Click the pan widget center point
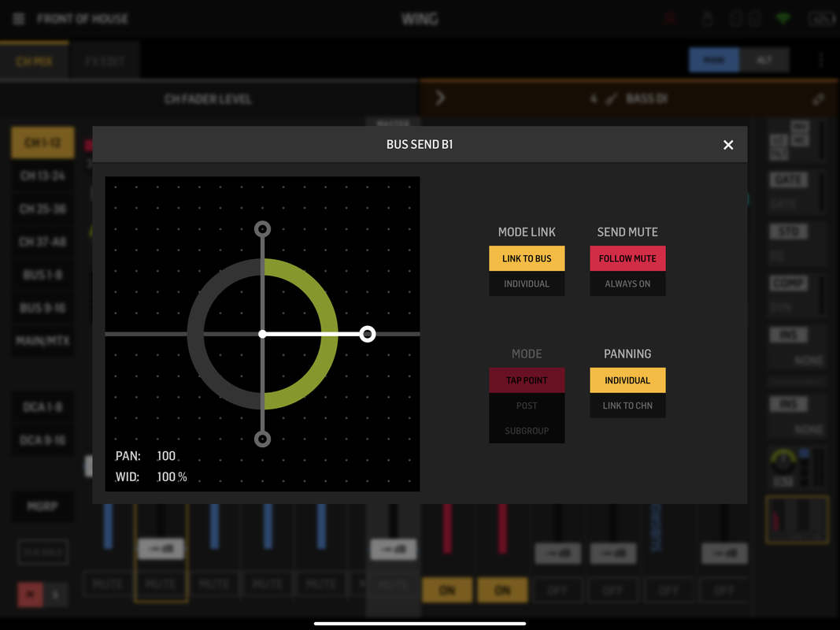This screenshot has height=630, width=840. (262, 334)
